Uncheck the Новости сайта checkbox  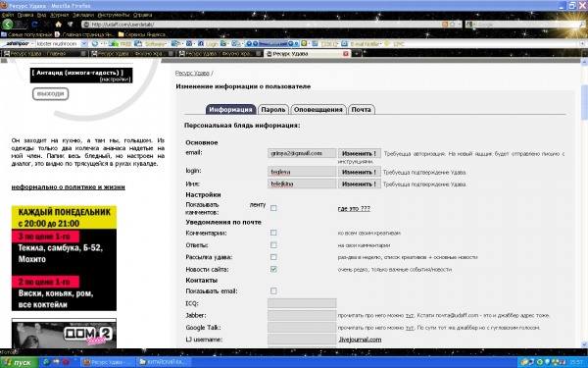[x=273, y=269]
